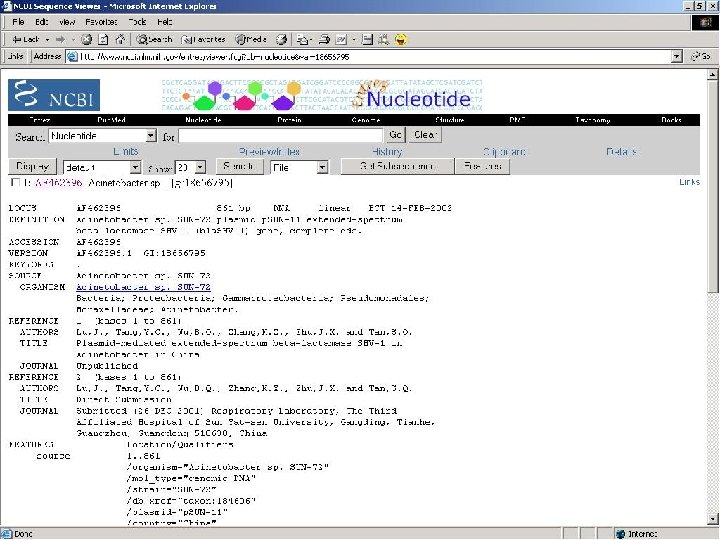This screenshot has height=540, width=720.
Task: Click the page icon in the address bar
Action: pyautogui.click(x=72, y=56)
